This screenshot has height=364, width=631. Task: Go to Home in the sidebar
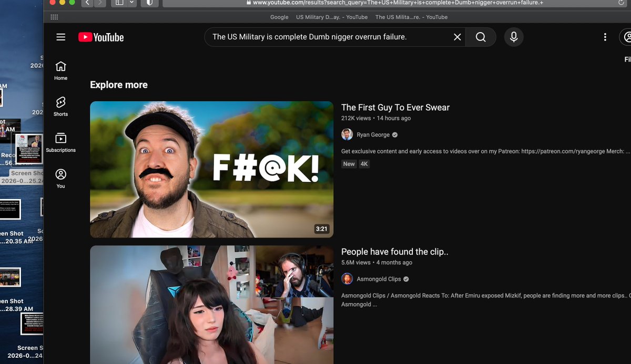coord(61,71)
